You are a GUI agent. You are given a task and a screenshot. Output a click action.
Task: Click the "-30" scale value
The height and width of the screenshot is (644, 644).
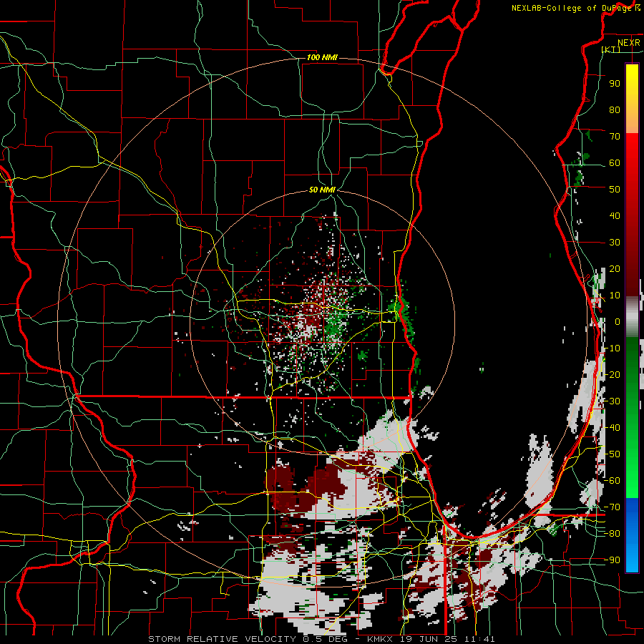pyautogui.click(x=612, y=401)
